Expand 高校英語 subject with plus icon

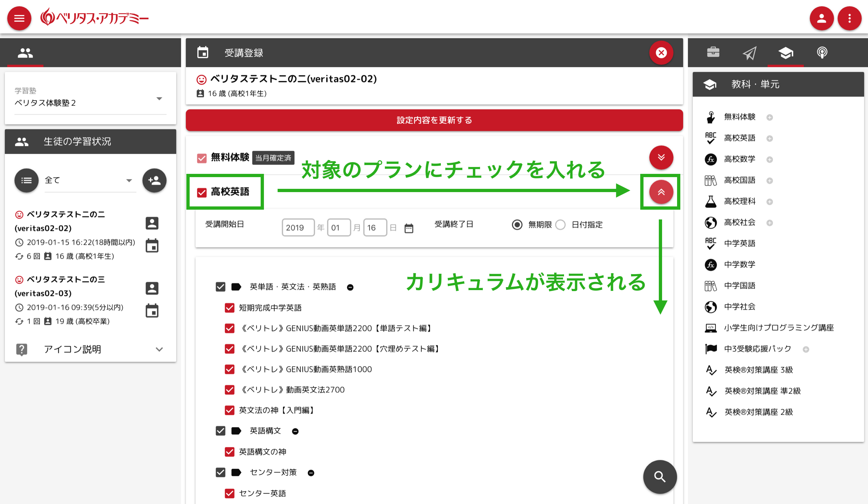[770, 138]
